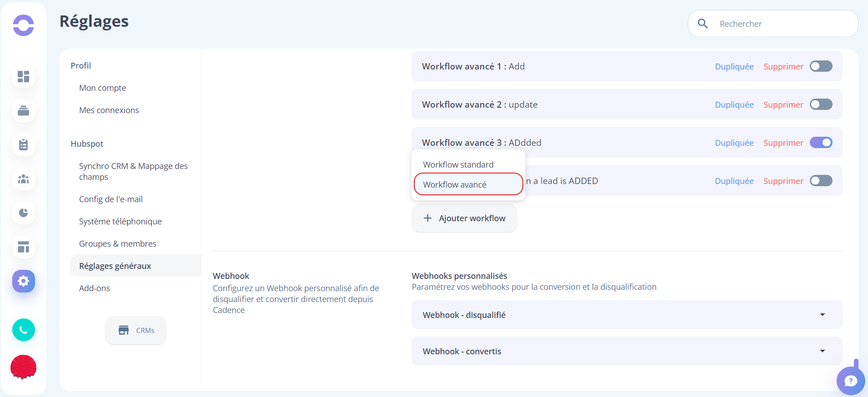Click Dupliquée for Workflow avancé 2

(734, 104)
